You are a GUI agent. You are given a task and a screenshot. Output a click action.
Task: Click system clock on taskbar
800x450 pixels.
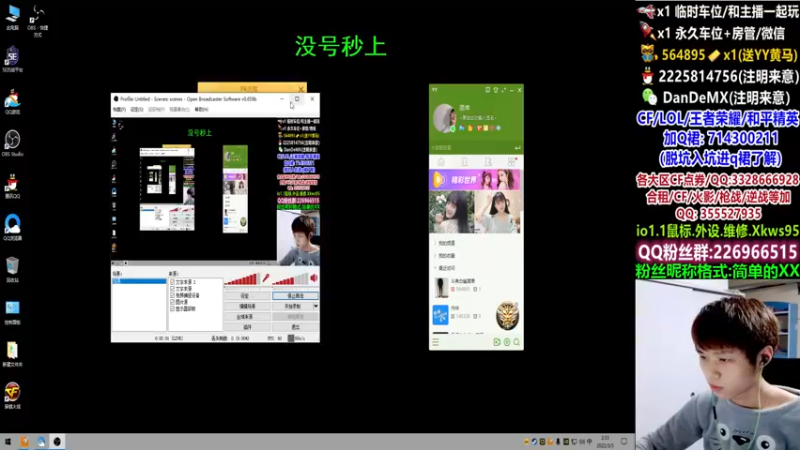point(606,442)
